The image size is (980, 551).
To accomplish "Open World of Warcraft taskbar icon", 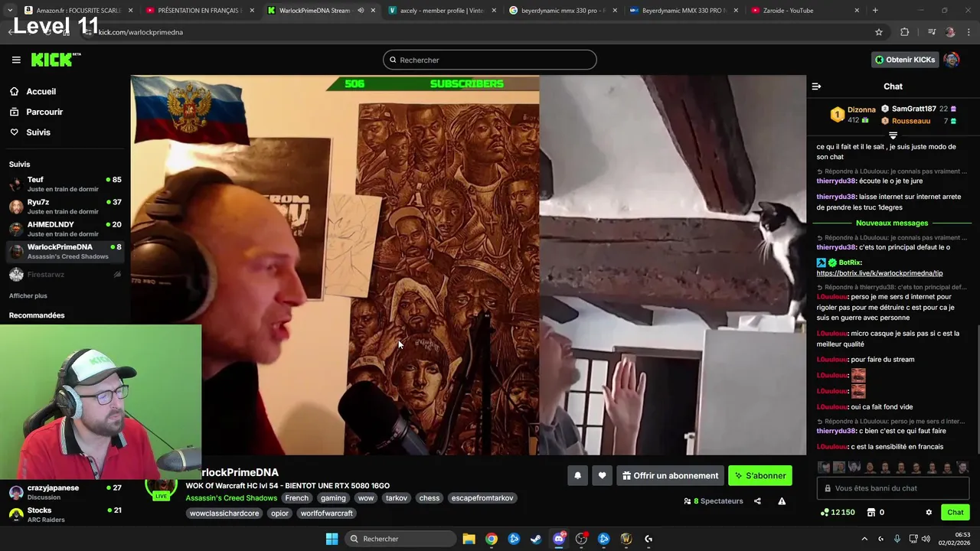I will click(x=626, y=539).
